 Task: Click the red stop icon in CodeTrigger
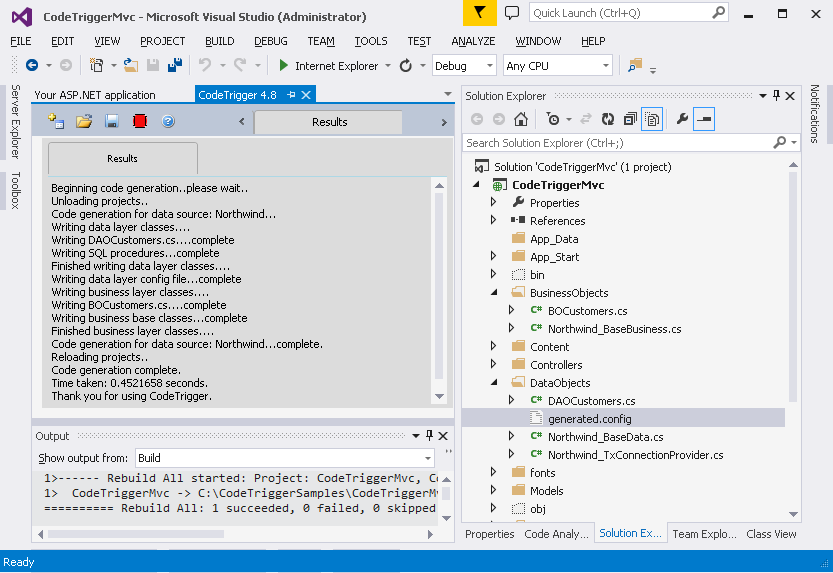[x=140, y=121]
